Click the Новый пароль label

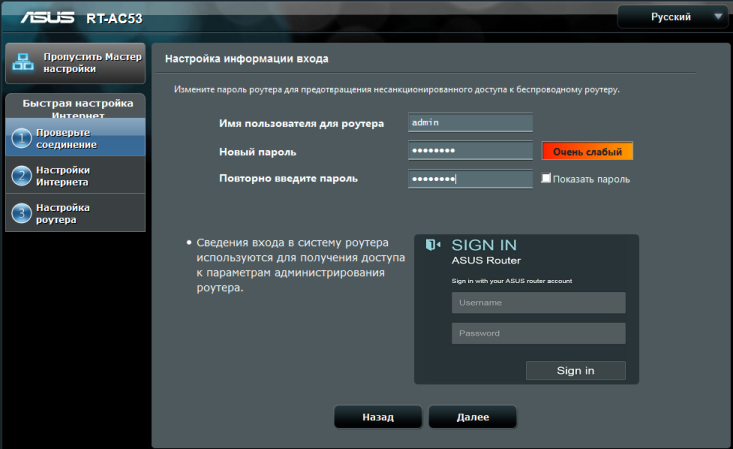258,152
